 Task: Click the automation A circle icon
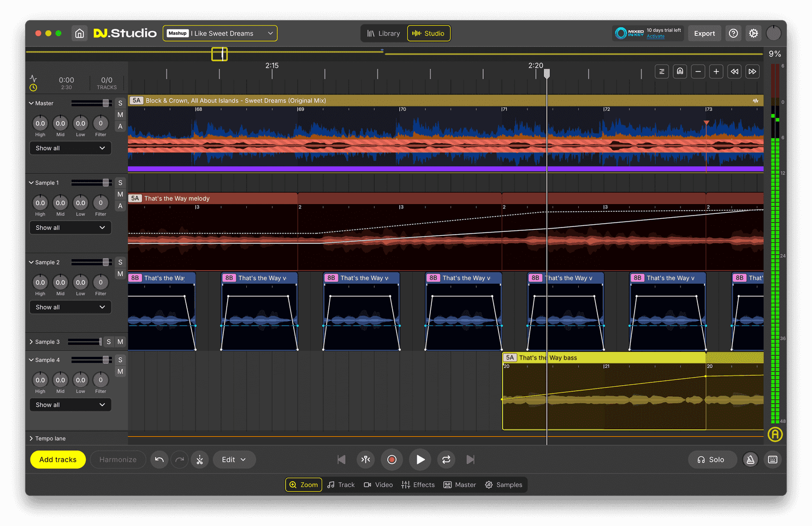775,434
